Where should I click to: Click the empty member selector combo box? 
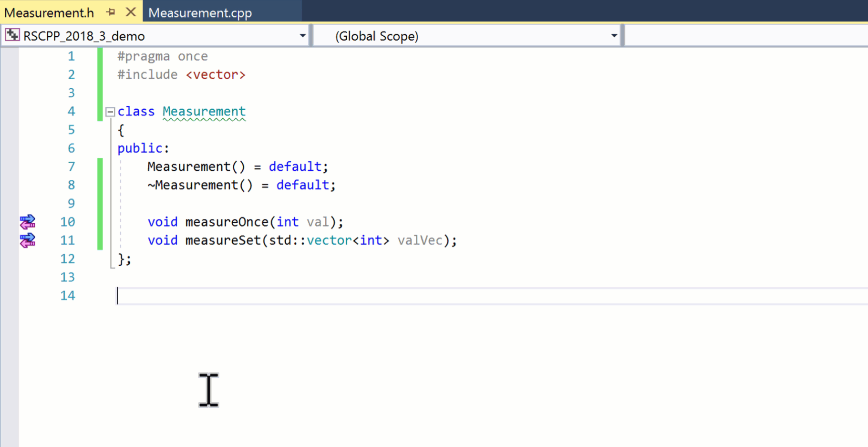[744, 35]
